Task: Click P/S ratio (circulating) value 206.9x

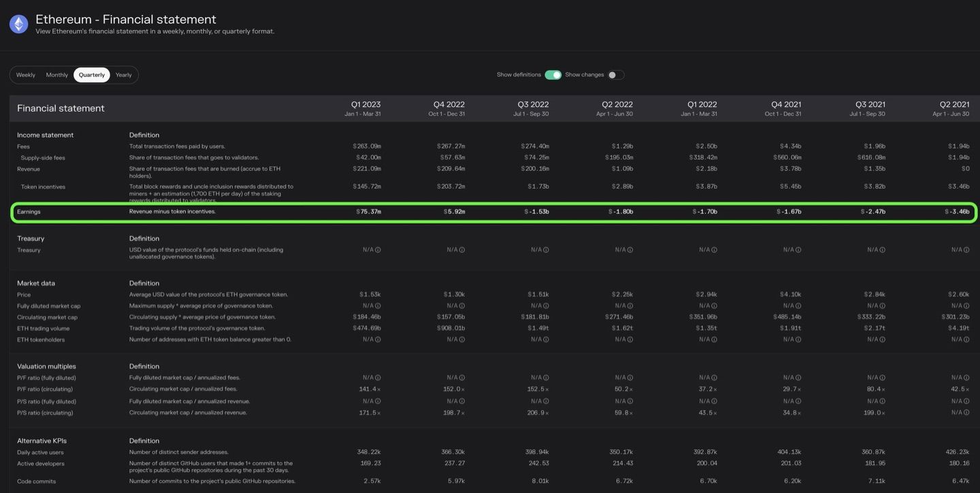Action: (538, 413)
